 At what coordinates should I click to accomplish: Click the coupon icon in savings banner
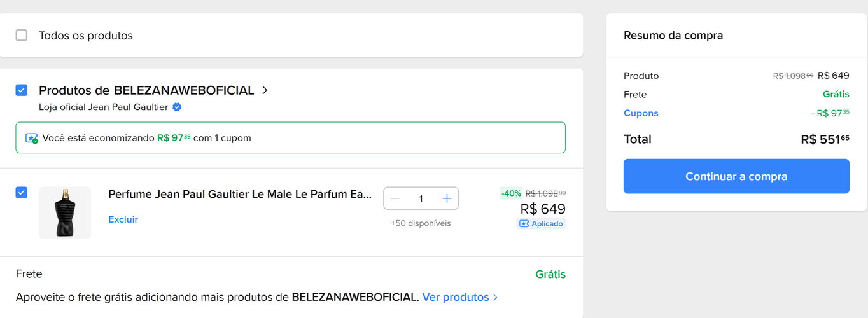tap(32, 138)
